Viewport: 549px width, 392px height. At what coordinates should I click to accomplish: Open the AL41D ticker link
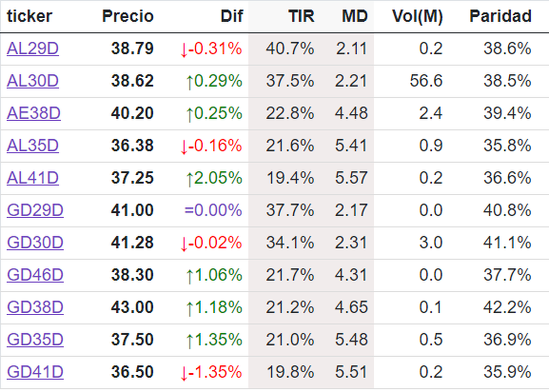[32, 178]
